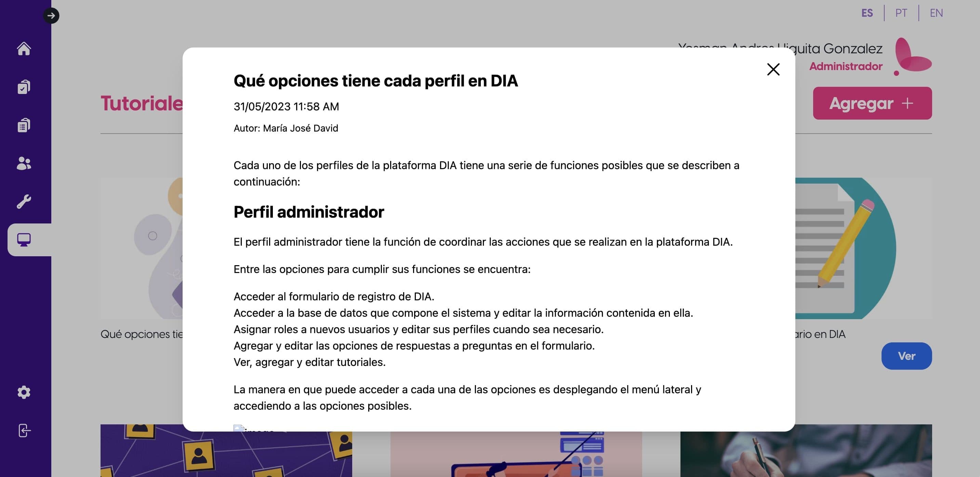Expand the sidebar with the arrow button
Screen dimensions: 980x477
(51, 16)
